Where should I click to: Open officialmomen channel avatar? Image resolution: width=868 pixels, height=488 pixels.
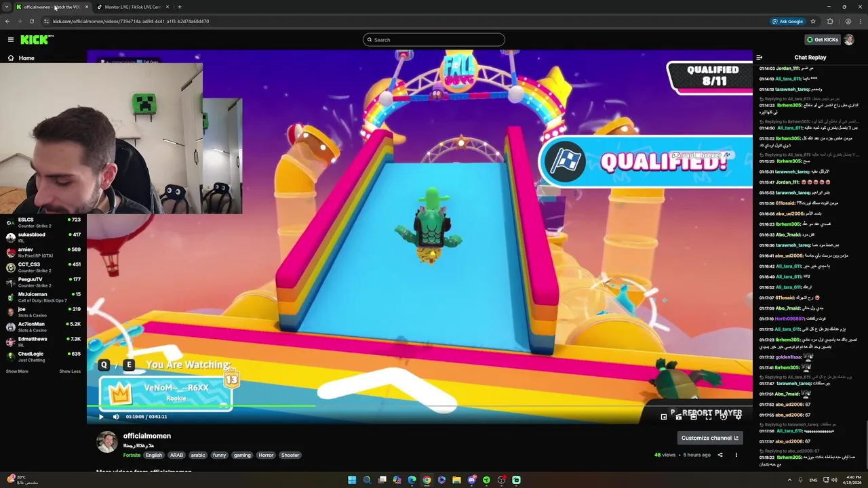pyautogui.click(x=106, y=442)
